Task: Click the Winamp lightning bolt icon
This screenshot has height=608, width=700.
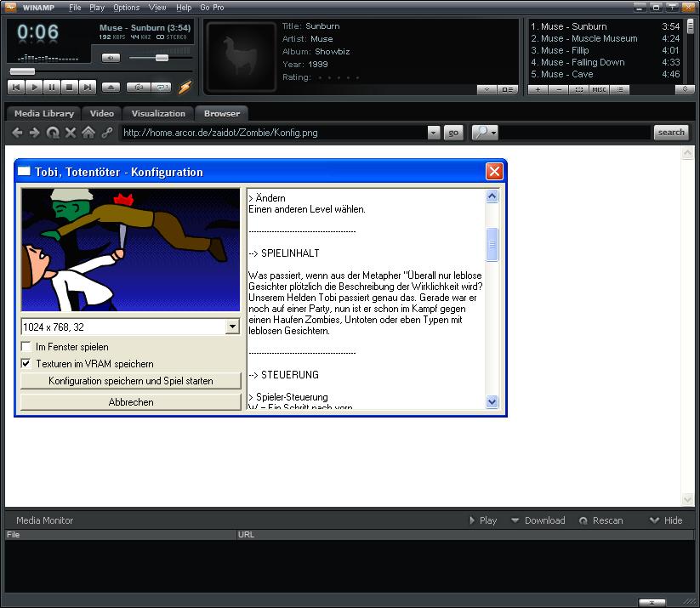Action: coord(185,87)
